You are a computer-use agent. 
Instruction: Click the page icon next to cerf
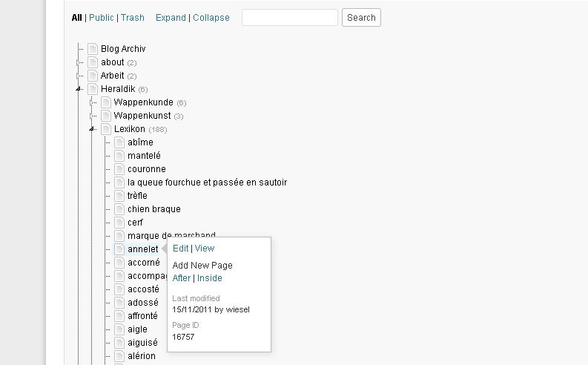119,223
